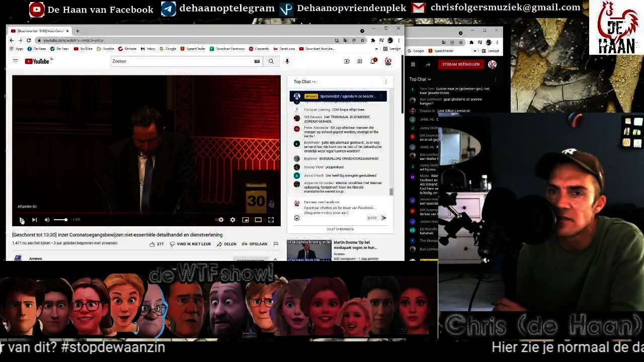Open SpeechTexter bookmark in main window

(x=193, y=49)
